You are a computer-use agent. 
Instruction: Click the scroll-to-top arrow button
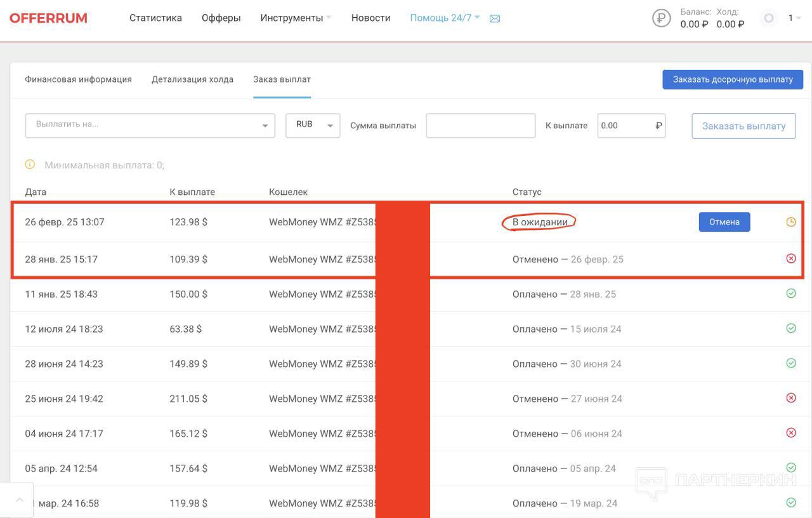pos(19,500)
